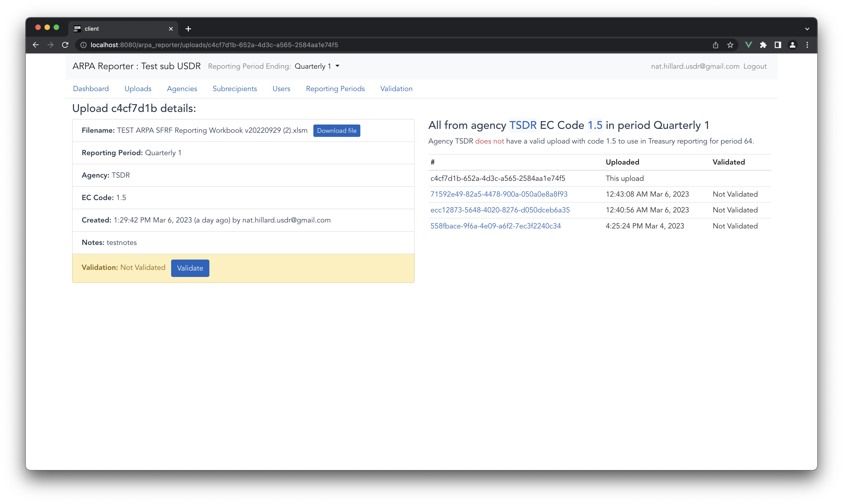This screenshot has width=843, height=504.
Task: Click the reload page icon
Action: click(x=65, y=44)
